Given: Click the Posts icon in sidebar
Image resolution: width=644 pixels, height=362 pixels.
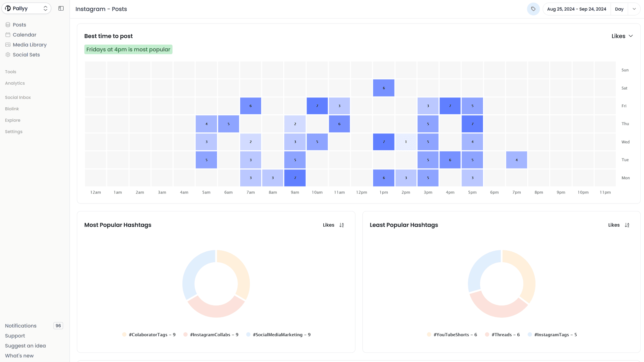Looking at the screenshot, I should tap(8, 24).
